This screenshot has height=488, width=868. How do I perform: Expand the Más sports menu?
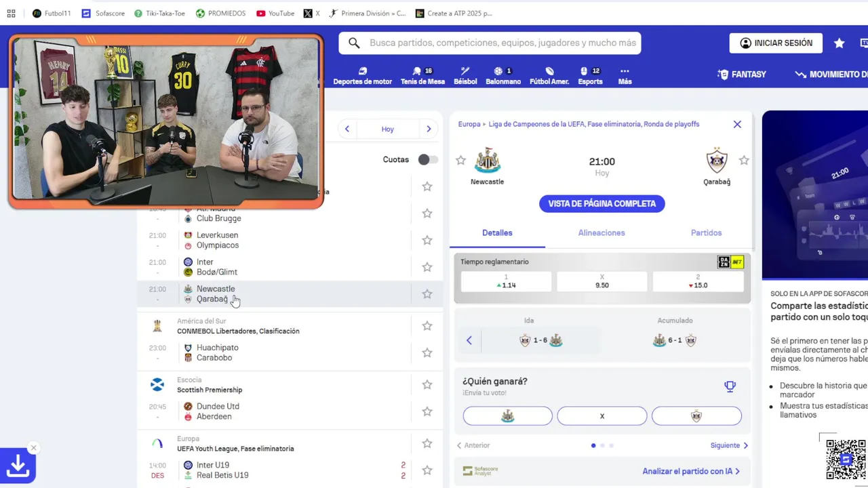pyautogui.click(x=625, y=75)
